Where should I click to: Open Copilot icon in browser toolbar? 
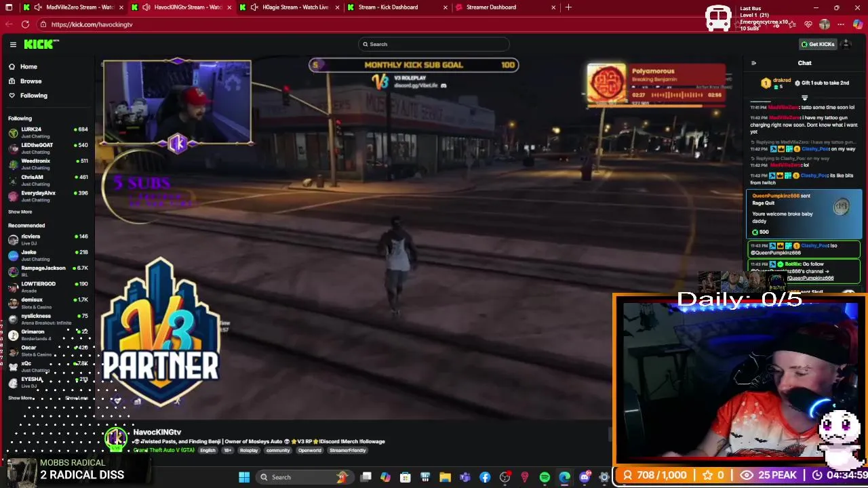click(x=858, y=24)
